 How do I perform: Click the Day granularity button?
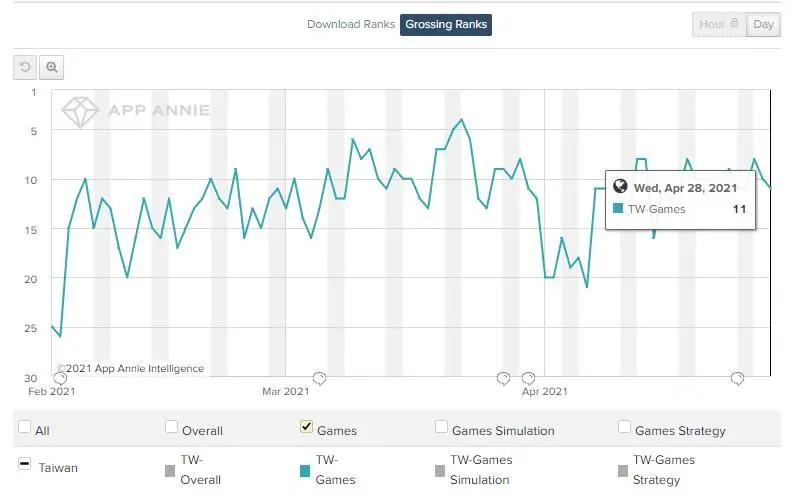764,24
